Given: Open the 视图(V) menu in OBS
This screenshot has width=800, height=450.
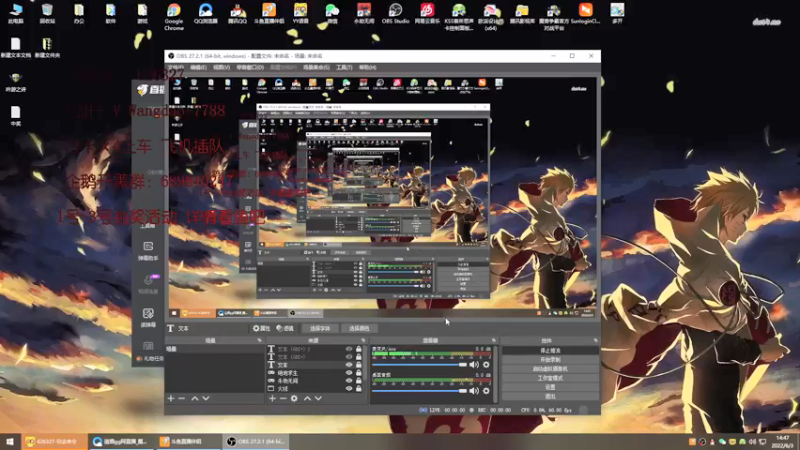Looking at the screenshot, I should tap(221, 67).
